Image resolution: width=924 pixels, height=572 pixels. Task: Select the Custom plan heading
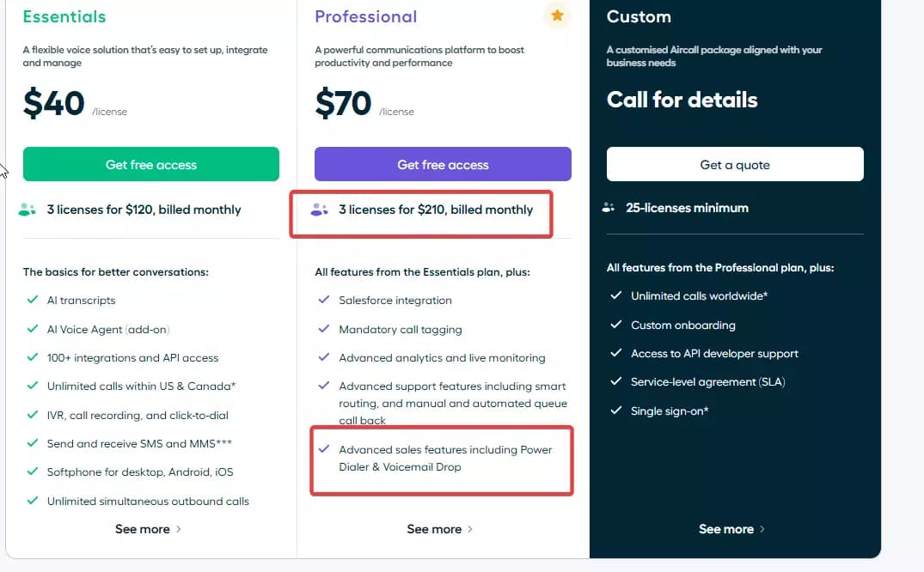point(638,15)
